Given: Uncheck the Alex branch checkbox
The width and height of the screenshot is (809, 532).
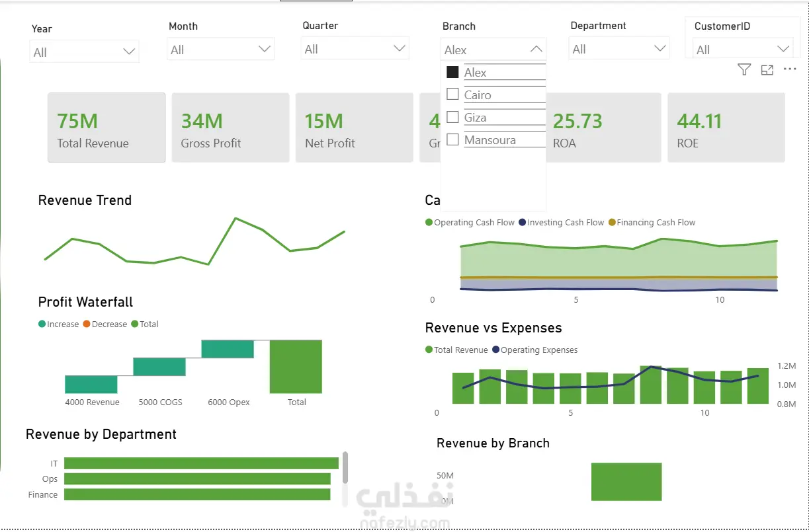Looking at the screenshot, I should (452, 72).
